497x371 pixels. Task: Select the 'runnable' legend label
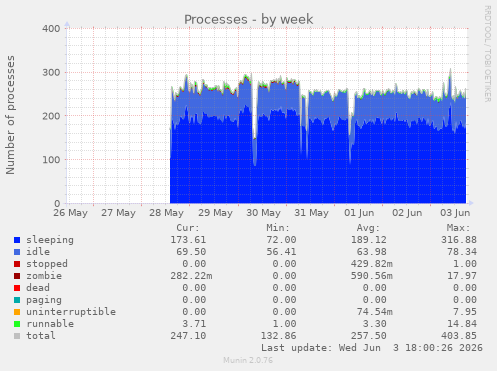[x=50, y=324]
